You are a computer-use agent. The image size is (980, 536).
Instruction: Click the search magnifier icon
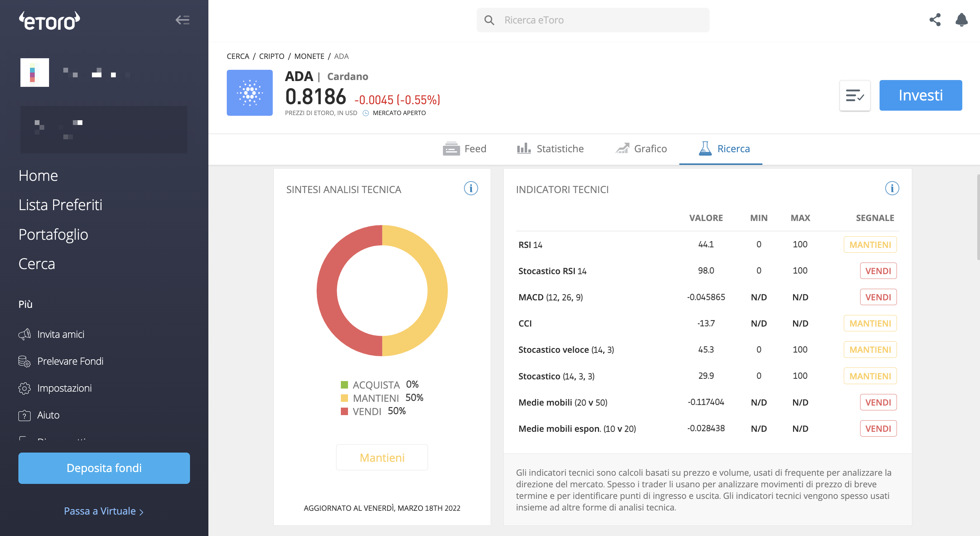(x=489, y=20)
